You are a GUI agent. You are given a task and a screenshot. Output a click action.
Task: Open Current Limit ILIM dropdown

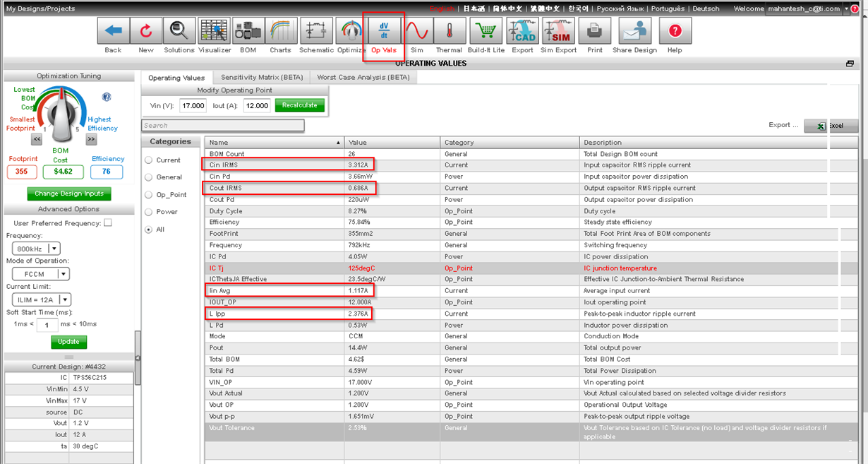(42, 299)
